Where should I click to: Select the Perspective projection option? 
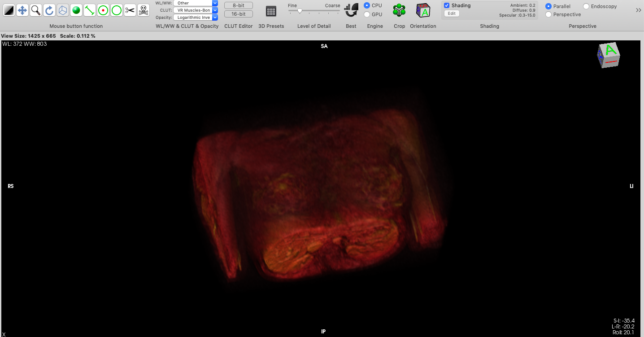(548, 14)
